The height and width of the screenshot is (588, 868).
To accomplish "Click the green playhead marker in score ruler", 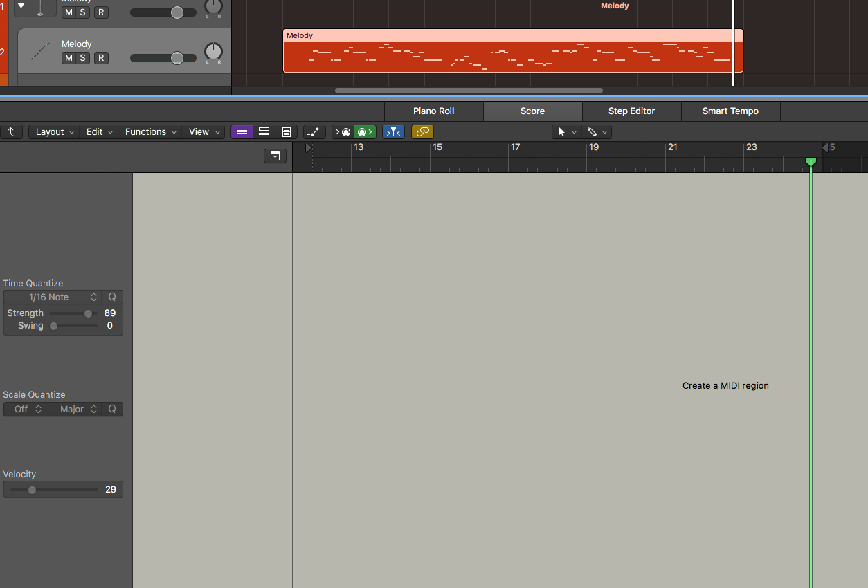I will 811,161.
